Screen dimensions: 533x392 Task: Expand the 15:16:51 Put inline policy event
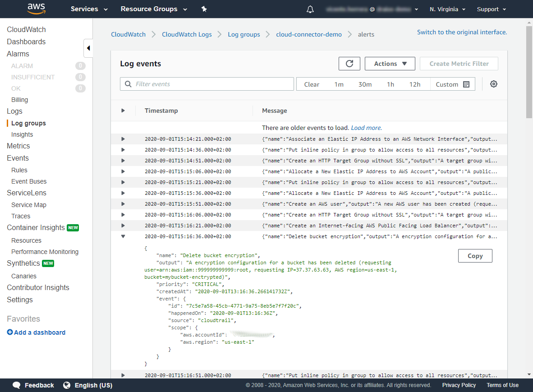tap(123, 375)
